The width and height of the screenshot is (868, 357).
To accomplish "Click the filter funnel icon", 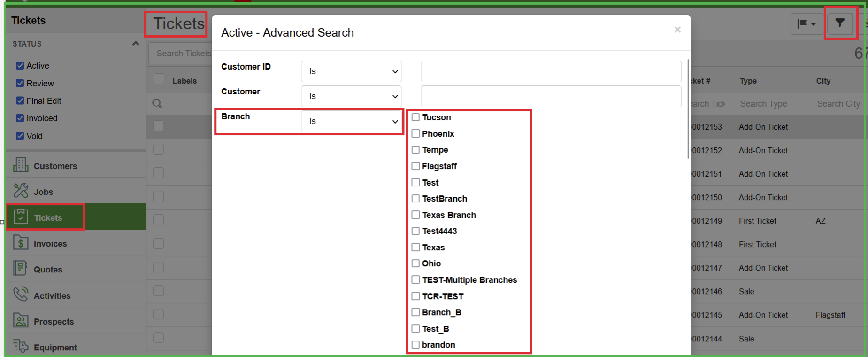I will [x=839, y=23].
